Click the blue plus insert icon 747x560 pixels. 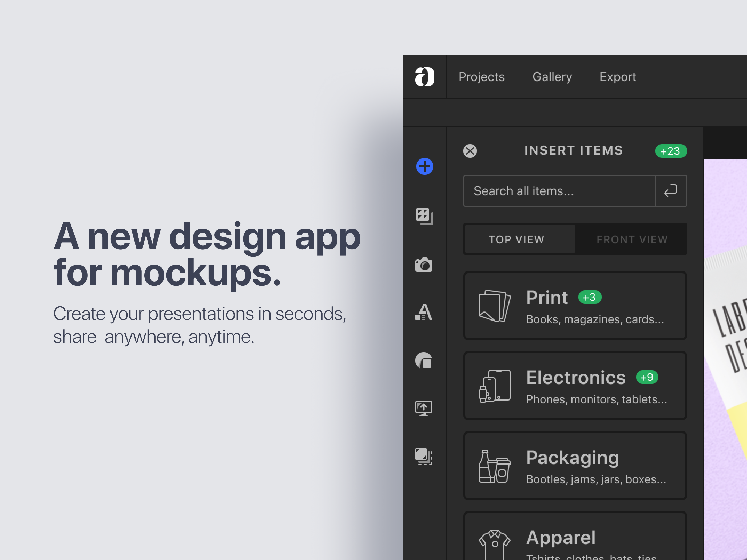(x=424, y=166)
